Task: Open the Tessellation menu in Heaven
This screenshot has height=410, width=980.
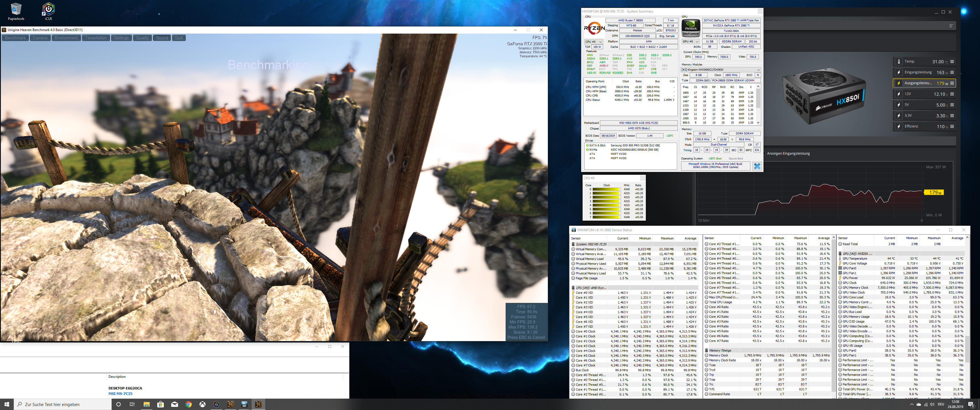Action: (96, 38)
